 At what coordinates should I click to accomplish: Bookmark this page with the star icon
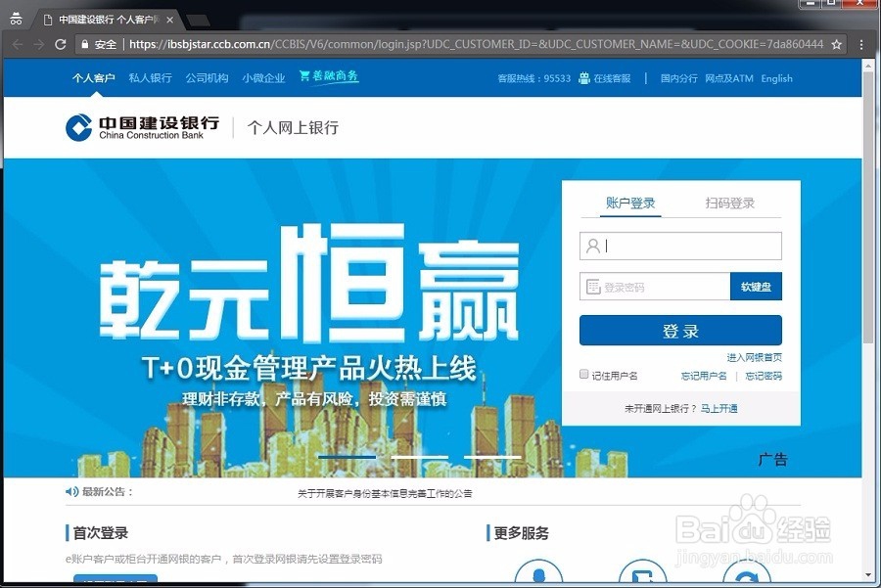pyautogui.click(x=837, y=44)
